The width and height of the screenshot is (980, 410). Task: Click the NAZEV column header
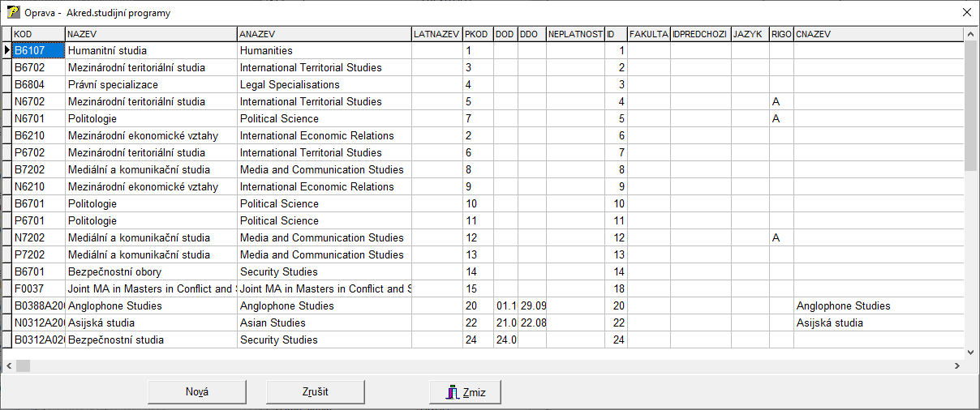[150, 34]
